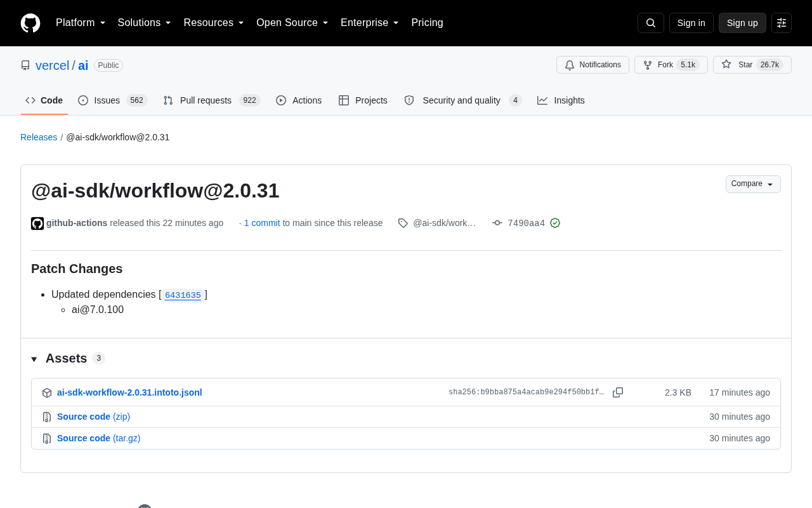This screenshot has width=812, height=508.
Task: Open the appearance settings sliders icon
Action: tap(782, 23)
